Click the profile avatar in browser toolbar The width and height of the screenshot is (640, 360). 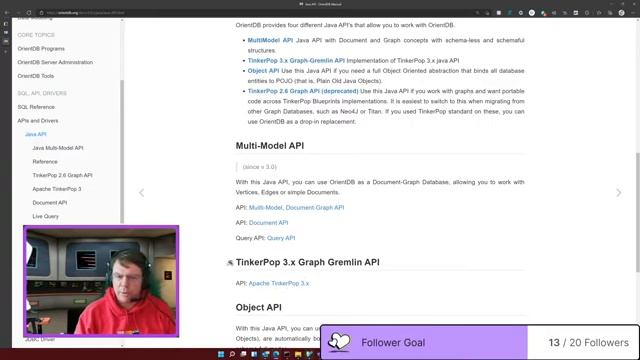(621, 13)
